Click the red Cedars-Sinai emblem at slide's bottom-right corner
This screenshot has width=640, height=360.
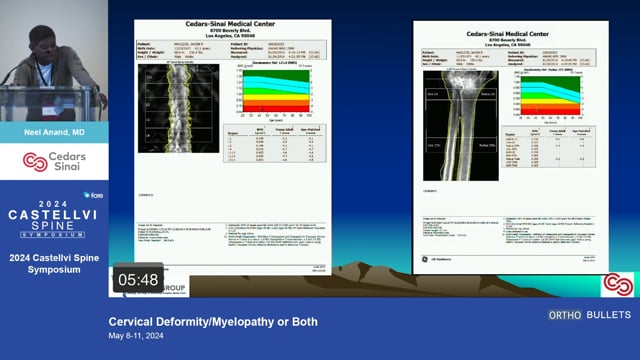coord(618,284)
